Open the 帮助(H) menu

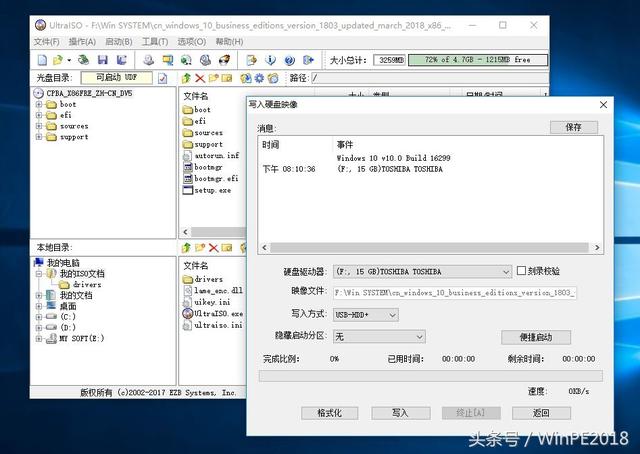(229, 42)
